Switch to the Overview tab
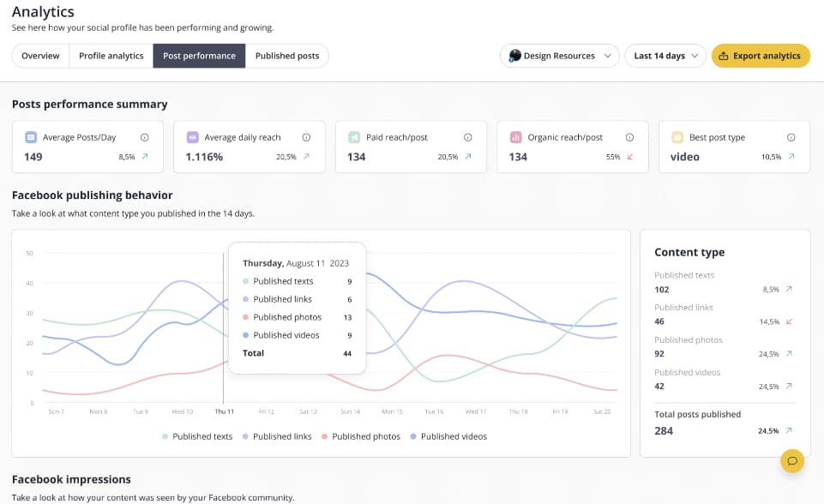This screenshot has height=504, width=824. (x=39, y=55)
